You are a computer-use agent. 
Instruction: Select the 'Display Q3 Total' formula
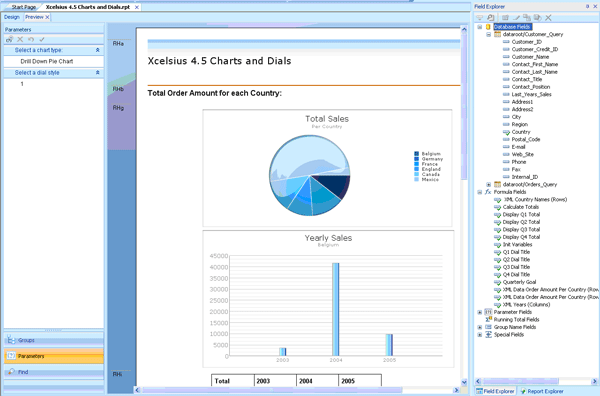click(521, 230)
